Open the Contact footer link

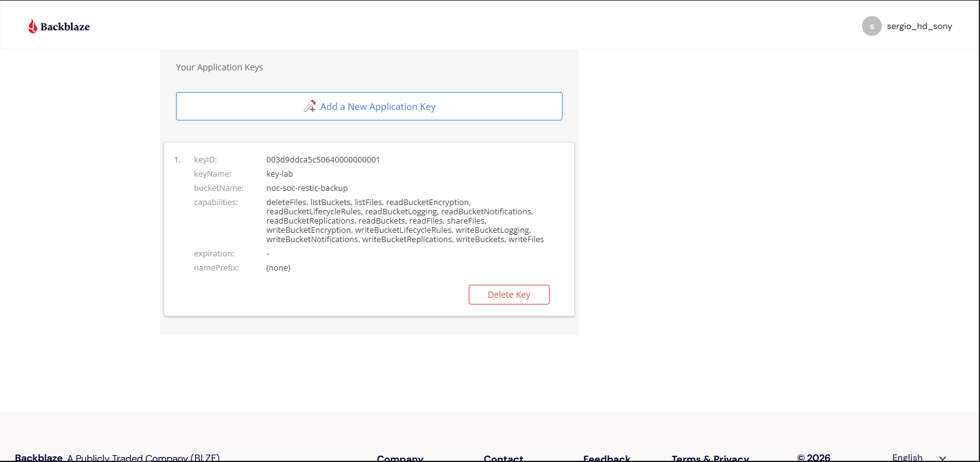(x=503, y=458)
